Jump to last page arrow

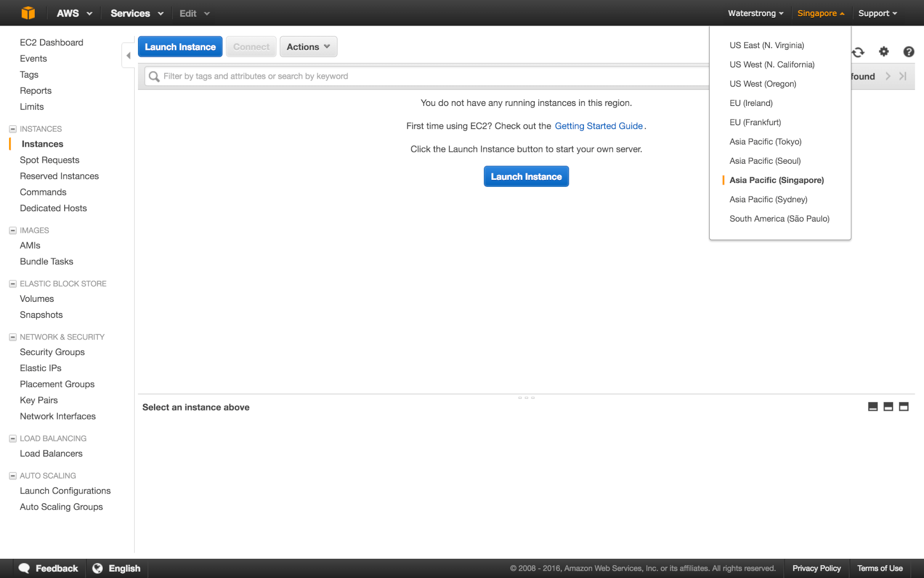(903, 76)
